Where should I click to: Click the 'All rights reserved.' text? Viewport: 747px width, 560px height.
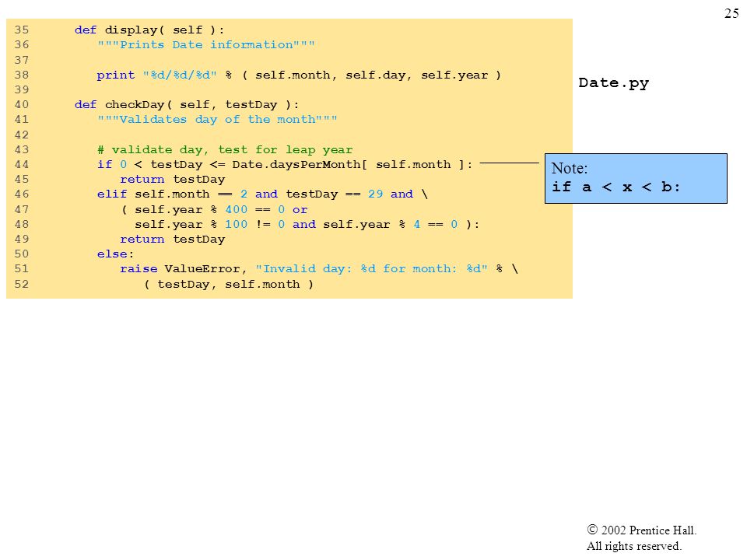point(633,546)
